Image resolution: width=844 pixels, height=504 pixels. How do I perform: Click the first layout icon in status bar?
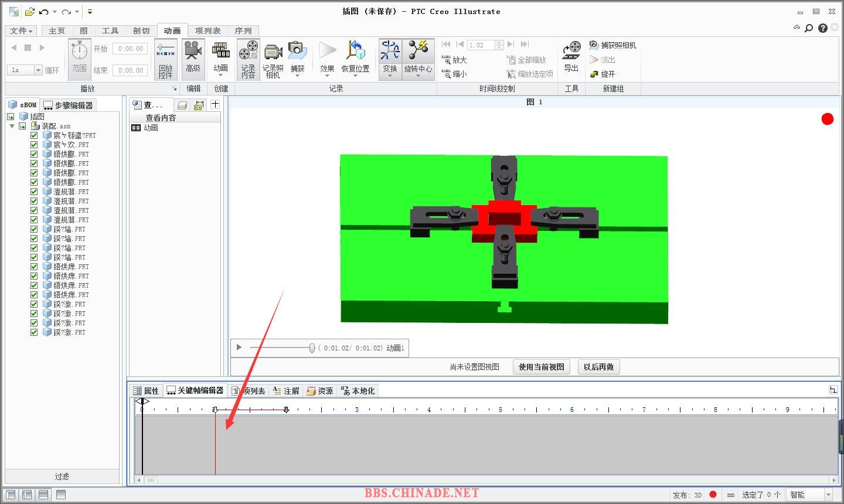[11, 495]
